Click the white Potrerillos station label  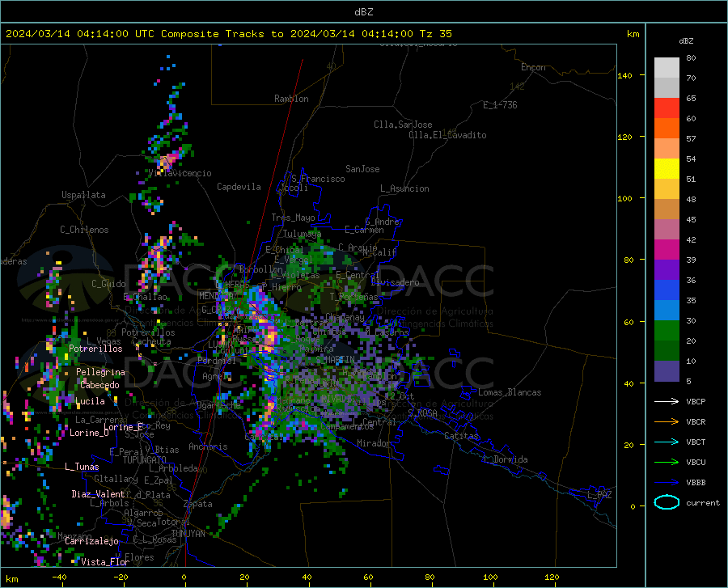pyautogui.click(x=95, y=349)
